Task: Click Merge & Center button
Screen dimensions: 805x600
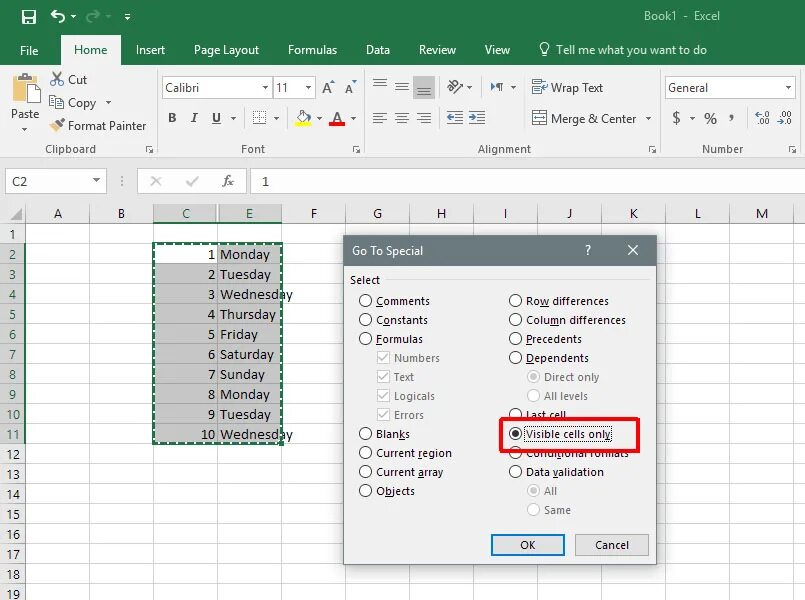Action: [584, 119]
